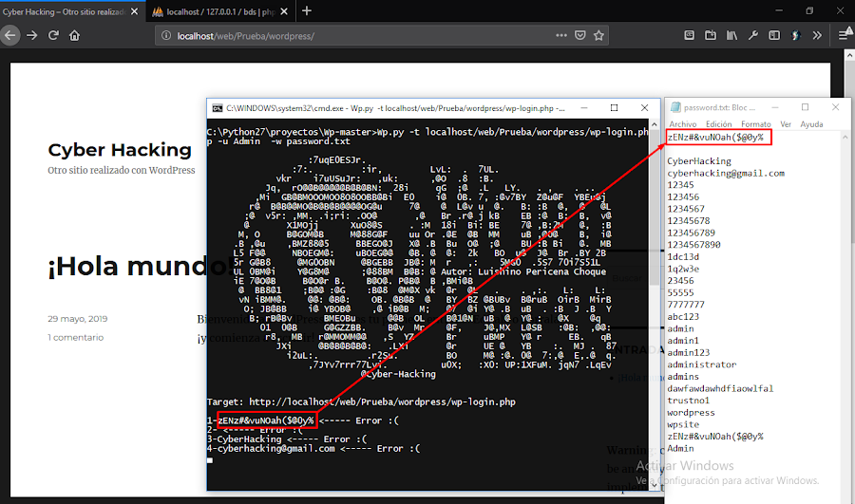Screen dimensions: 855x504
Task: Open Notepad Edición menu
Action: [x=719, y=124]
